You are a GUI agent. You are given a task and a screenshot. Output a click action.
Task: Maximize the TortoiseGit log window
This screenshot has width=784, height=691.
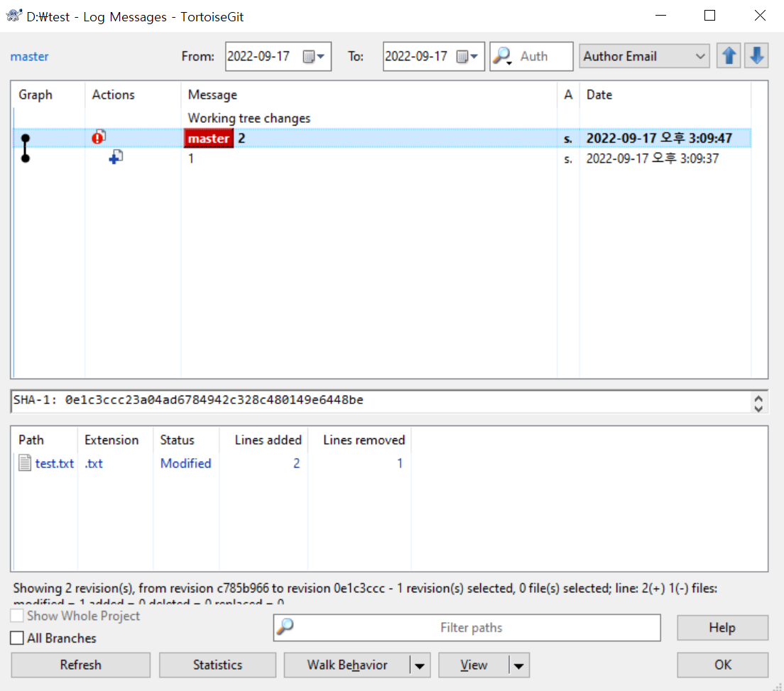(709, 16)
